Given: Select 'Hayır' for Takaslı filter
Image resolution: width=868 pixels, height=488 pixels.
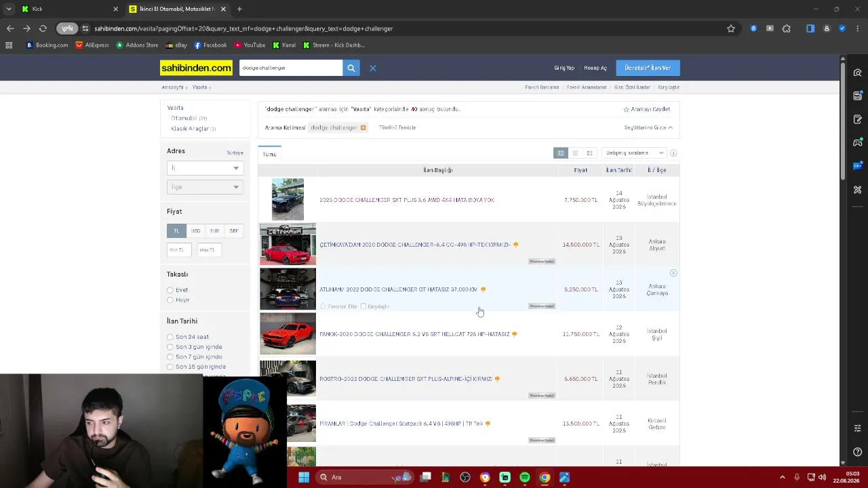Looking at the screenshot, I should pyautogui.click(x=170, y=300).
